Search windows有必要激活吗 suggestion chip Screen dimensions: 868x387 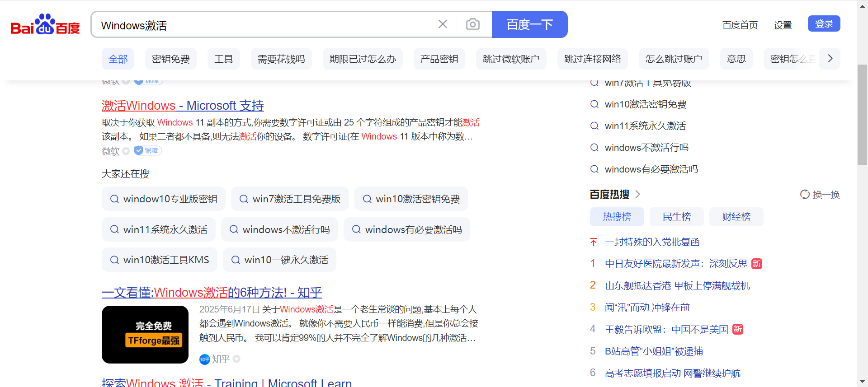[407, 229]
